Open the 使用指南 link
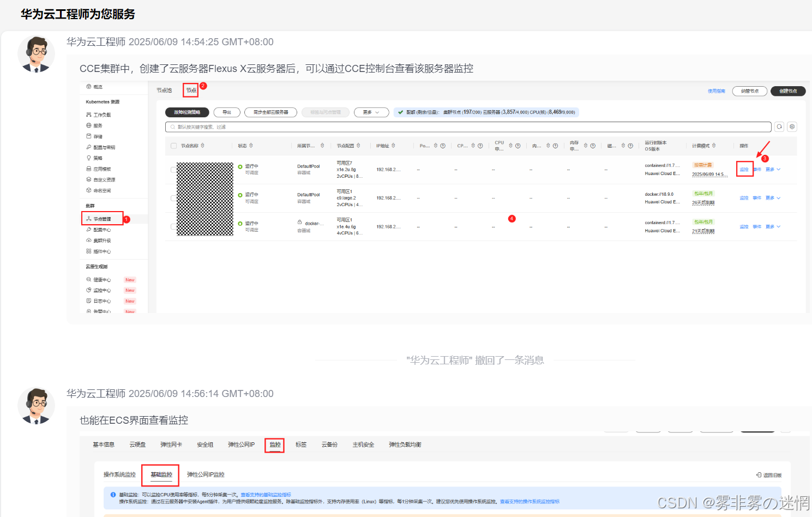 (x=717, y=91)
